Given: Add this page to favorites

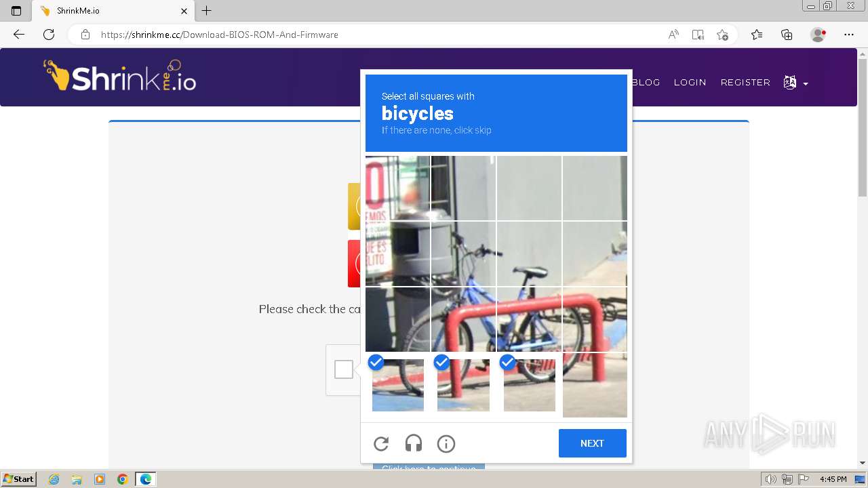Looking at the screenshot, I should pos(722,35).
